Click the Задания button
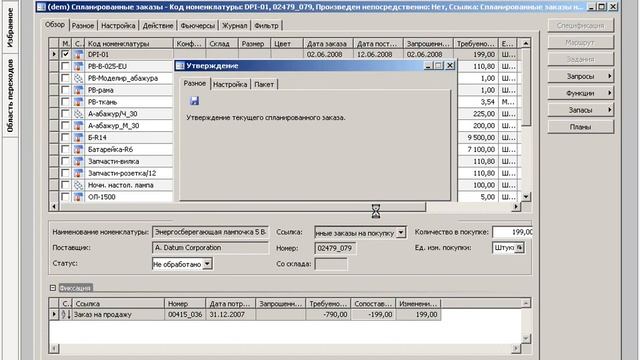This screenshot has height=360, width=640. [580, 59]
